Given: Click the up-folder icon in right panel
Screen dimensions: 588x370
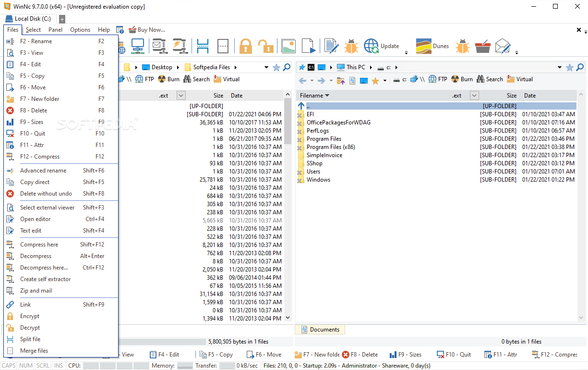Looking at the screenshot, I should (341, 81).
